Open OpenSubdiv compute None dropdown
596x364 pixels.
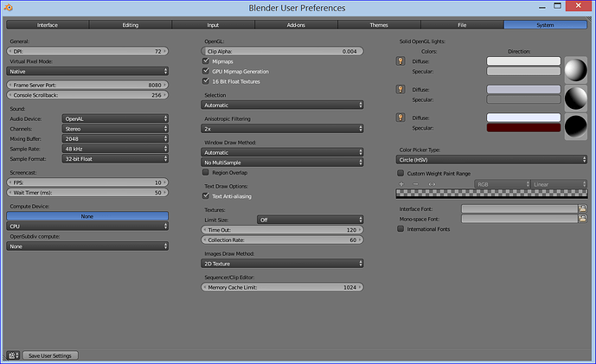87,246
